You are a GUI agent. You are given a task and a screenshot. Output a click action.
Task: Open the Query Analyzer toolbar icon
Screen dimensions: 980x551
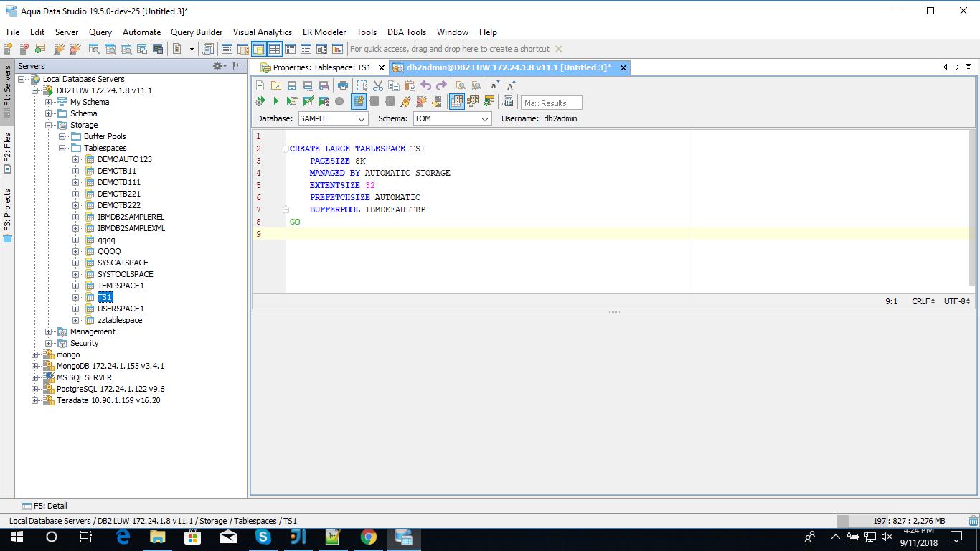94,49
